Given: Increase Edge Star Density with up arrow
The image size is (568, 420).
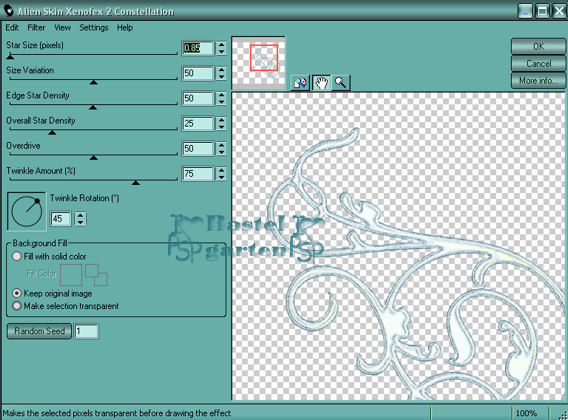Looking at the screenshot, I should point(222,95).
